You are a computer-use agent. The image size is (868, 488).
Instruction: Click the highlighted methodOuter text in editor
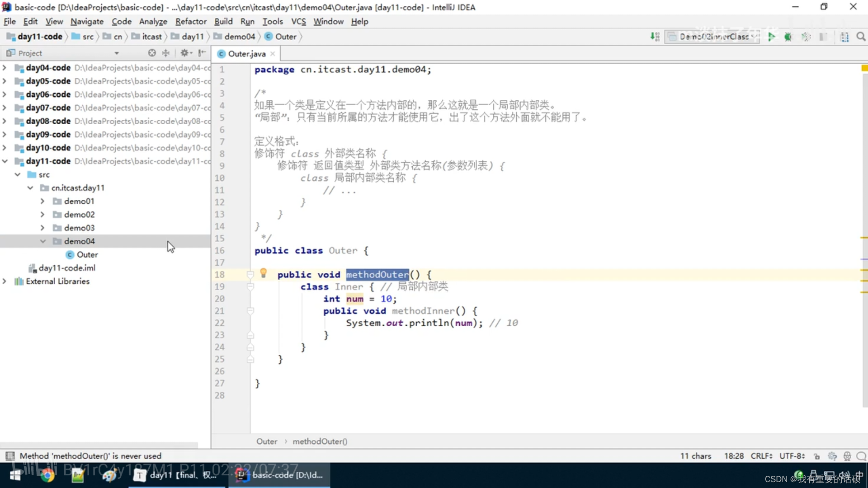[377, 274]
